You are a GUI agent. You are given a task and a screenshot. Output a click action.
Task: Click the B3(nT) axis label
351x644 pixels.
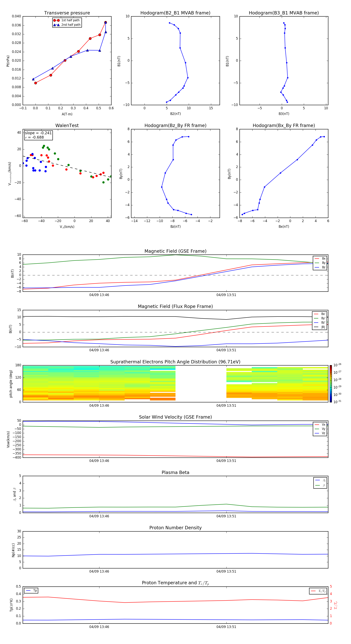[284, 114]
